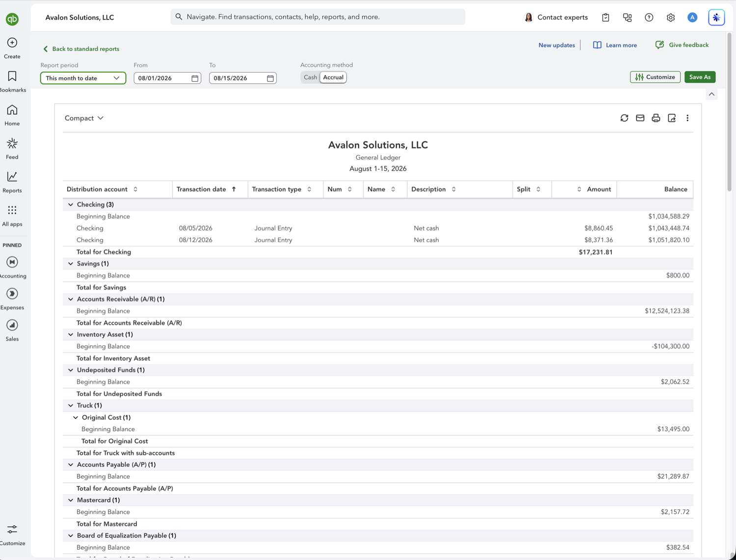This screenshot has height=560, width=736.
Task: Open the user profile avatar A
Action: click(692, 17)
